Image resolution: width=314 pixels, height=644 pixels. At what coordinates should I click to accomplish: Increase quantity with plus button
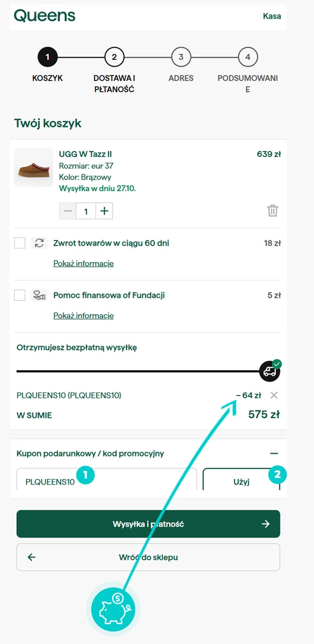104,211
